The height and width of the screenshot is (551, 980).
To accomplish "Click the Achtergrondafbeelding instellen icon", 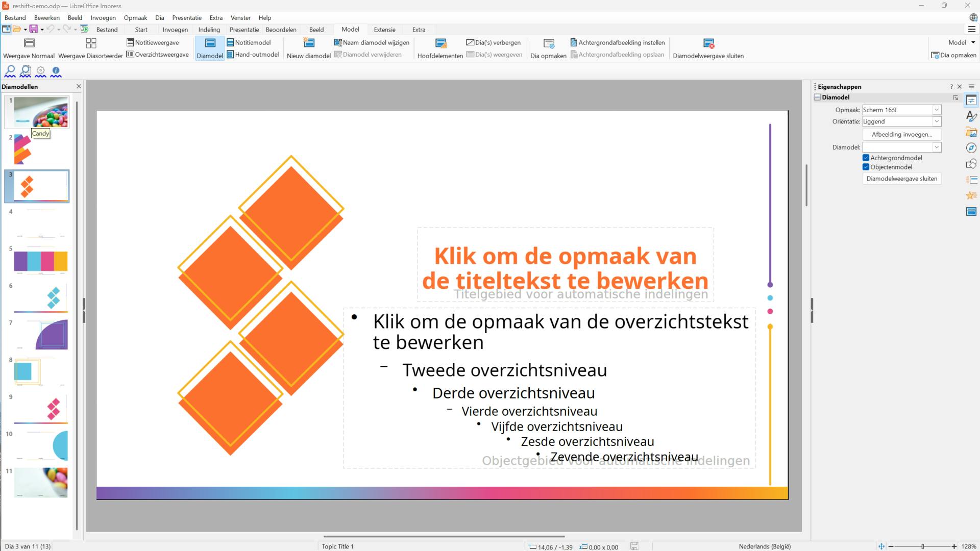I will coord(573,42).
